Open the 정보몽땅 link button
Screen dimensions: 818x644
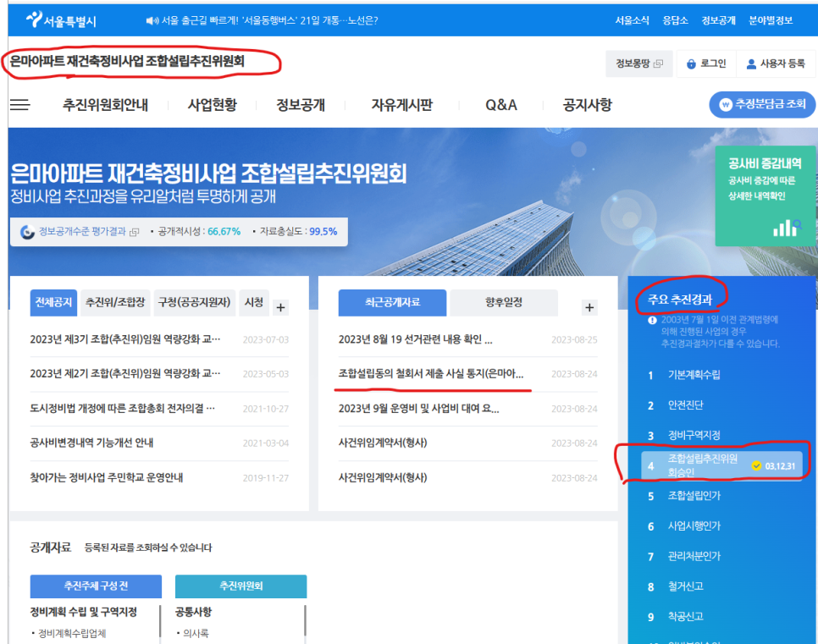[x=639, y=63]
